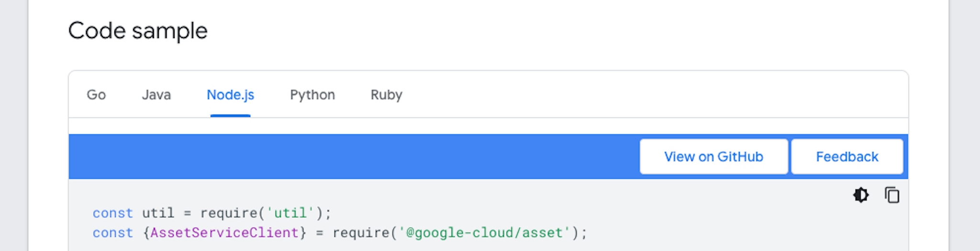The width and height of the screenshot is (980, 251).
Task: Show the Ruby code sample tab
Action: [386, 95]
